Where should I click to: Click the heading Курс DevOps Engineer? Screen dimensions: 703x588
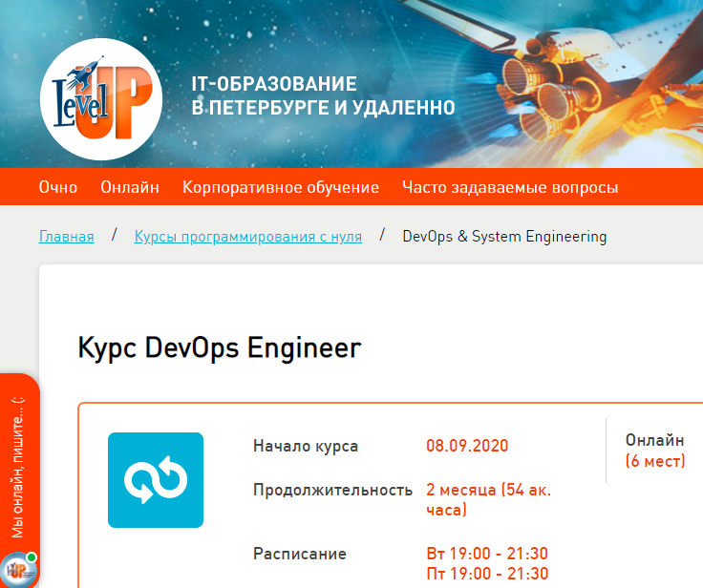(220, 347)
